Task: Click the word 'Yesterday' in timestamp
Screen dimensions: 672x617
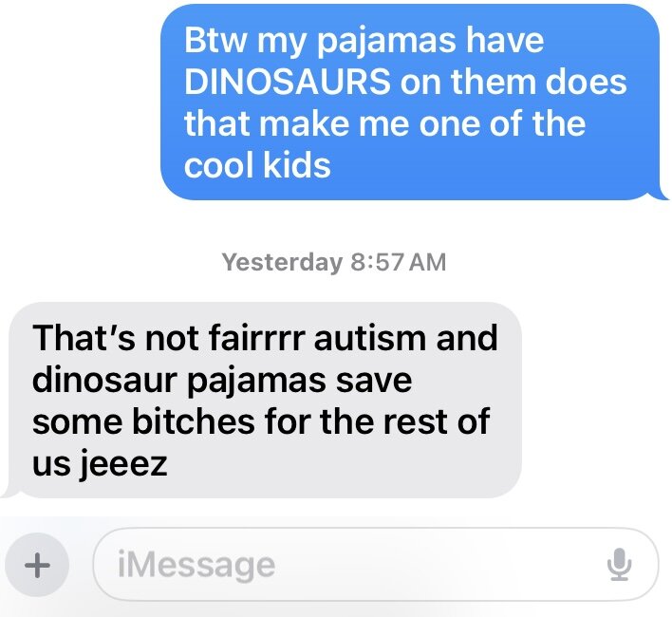Action: (x=283, y=262)
